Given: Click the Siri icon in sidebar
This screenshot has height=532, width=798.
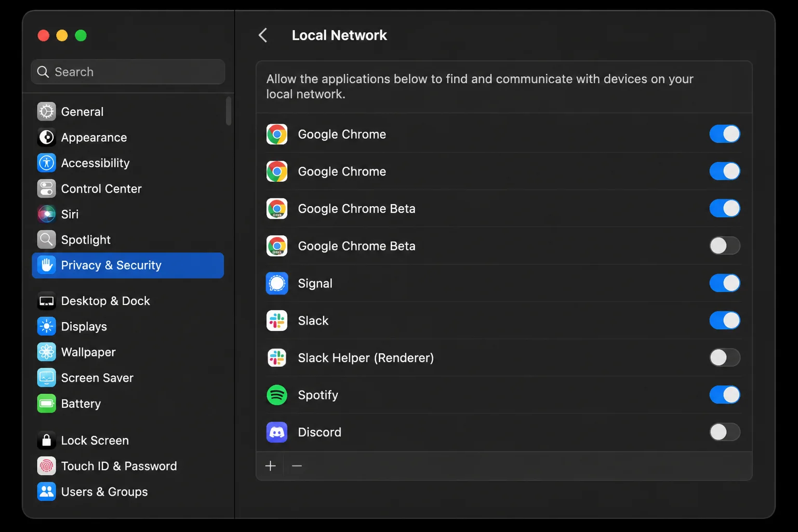Looking at the screenshot, I should [46, 214].
